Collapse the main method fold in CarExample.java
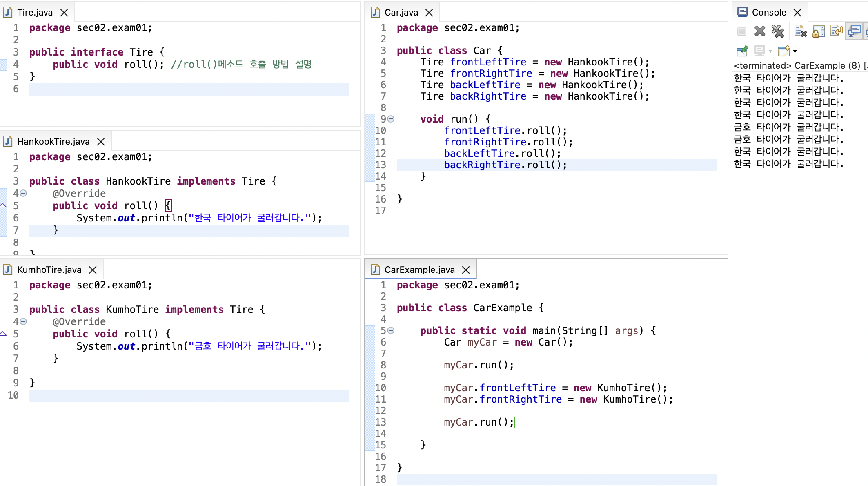The image size is (868, 486). [x=391, y=330]
